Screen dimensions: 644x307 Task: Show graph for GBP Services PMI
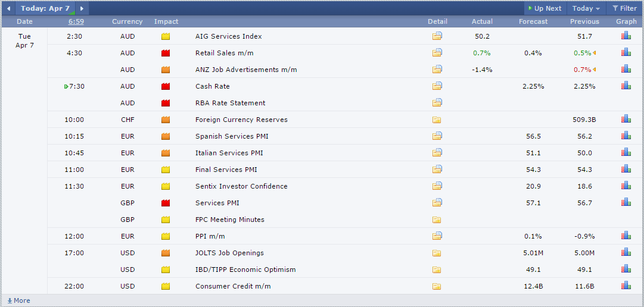(x=626, y=202)
